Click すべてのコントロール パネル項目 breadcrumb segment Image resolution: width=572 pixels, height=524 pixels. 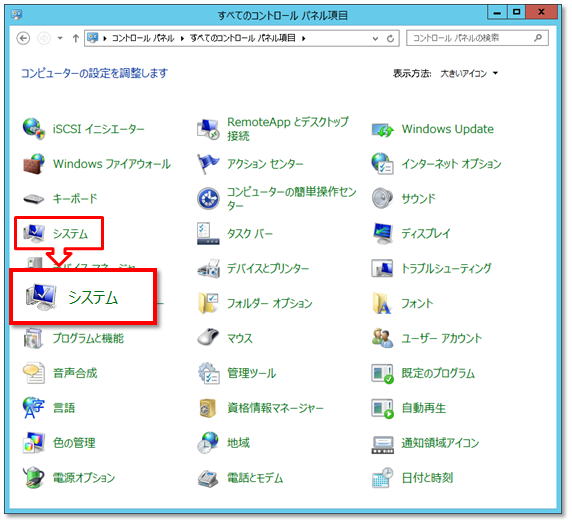pos(243,38)
